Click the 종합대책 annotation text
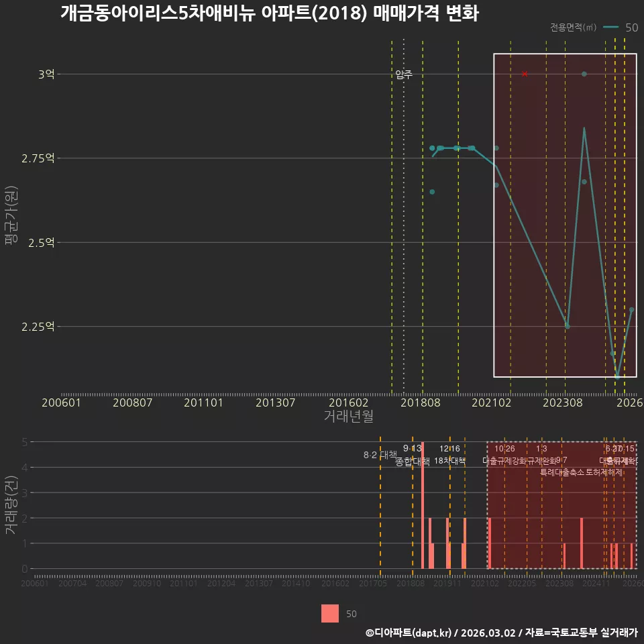 click(413, 462)
